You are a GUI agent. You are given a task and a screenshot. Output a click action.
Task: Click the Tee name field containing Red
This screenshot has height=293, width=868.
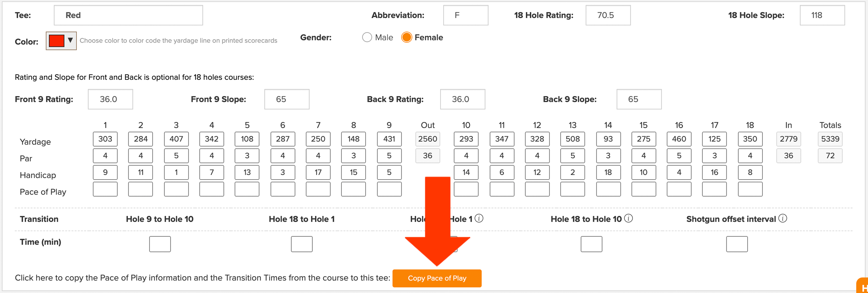(128, 15)
